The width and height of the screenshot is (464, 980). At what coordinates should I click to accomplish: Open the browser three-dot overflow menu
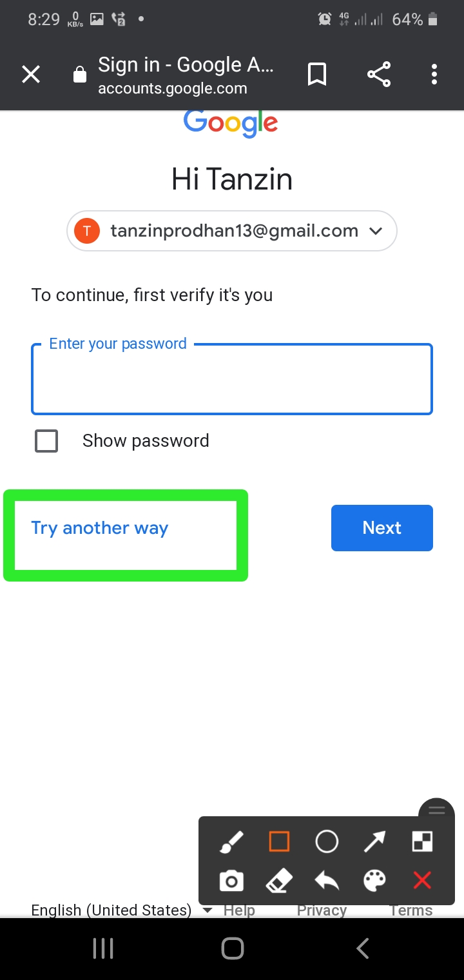pos(434,75)
